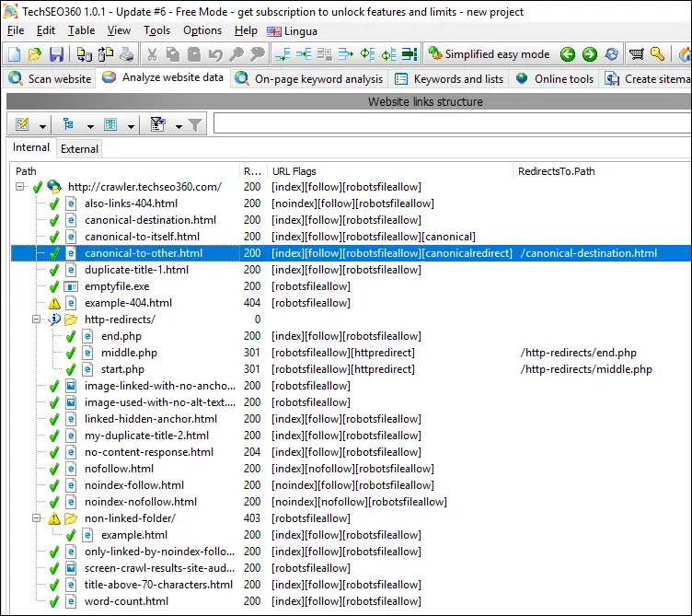Open the tree view options dropdown arrow
Screen dimensions: 692x616
[90, 125]
